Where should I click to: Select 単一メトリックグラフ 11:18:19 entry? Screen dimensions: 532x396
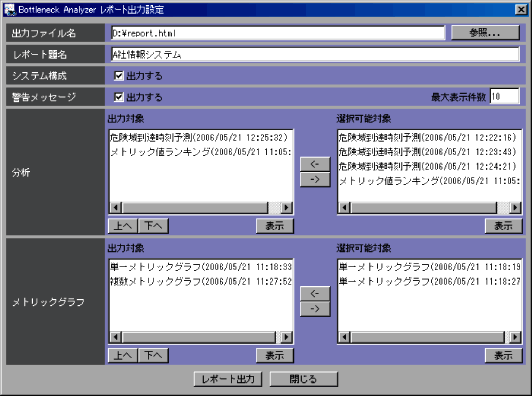click(430, 267)
